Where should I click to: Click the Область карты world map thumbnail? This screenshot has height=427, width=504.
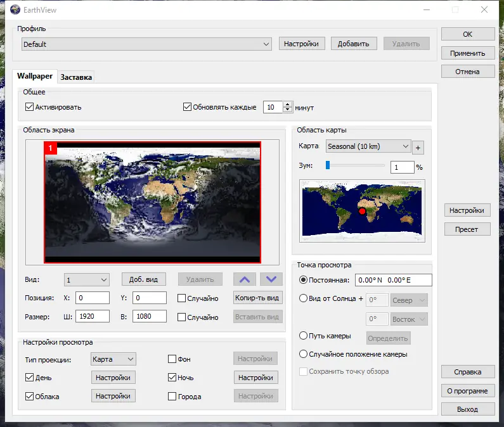(362, 211)
